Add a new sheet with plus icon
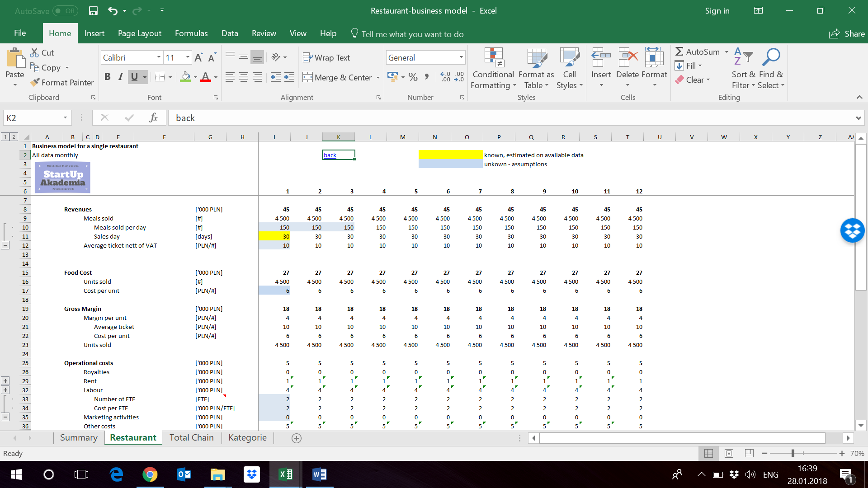 tap(297, 438)
